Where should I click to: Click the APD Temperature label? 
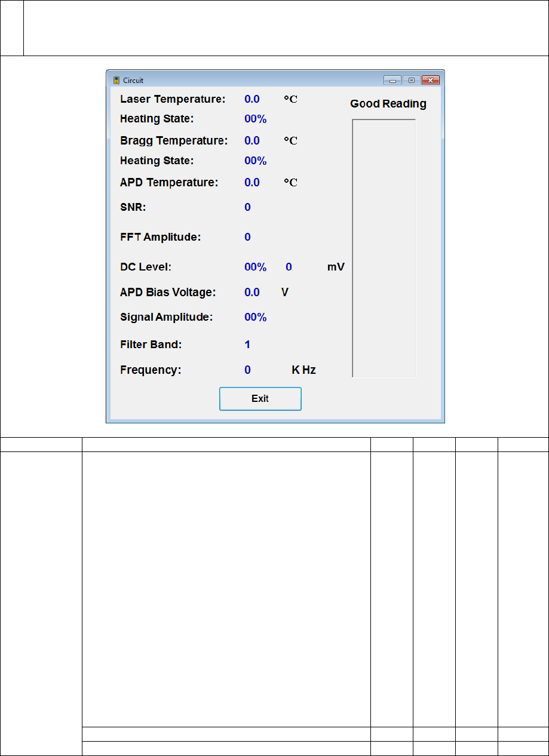tap(169, 183)
